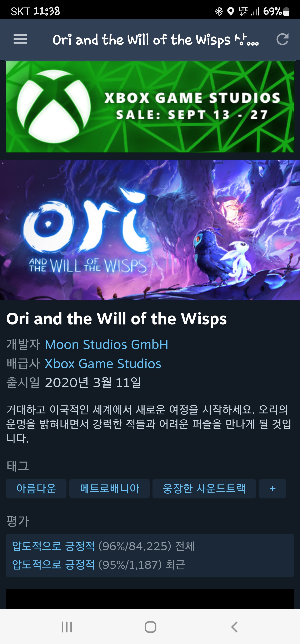Open Xbox Game Studios publisher link
300x644 pixels.
coord(103,364)
